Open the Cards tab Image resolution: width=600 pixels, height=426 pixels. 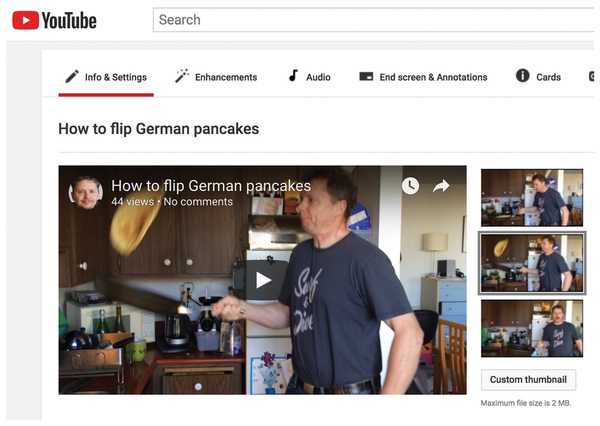coord(538,77)
